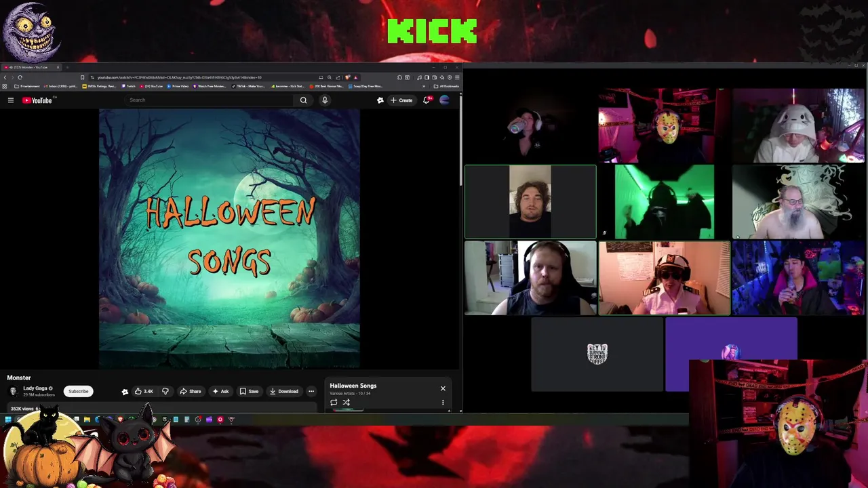Click the Brave Rewards triangle icon

(x=355, y=77)
